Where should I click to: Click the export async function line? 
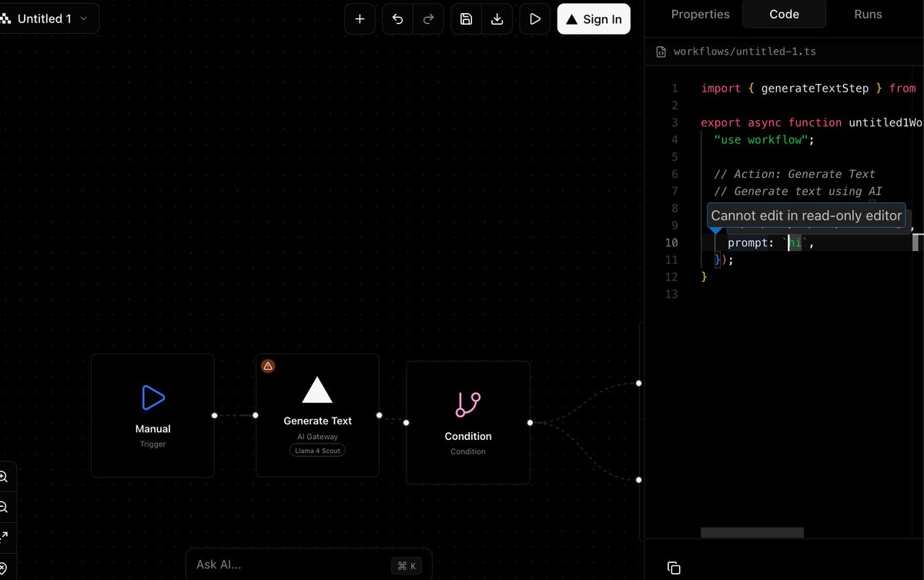(812, 122)
